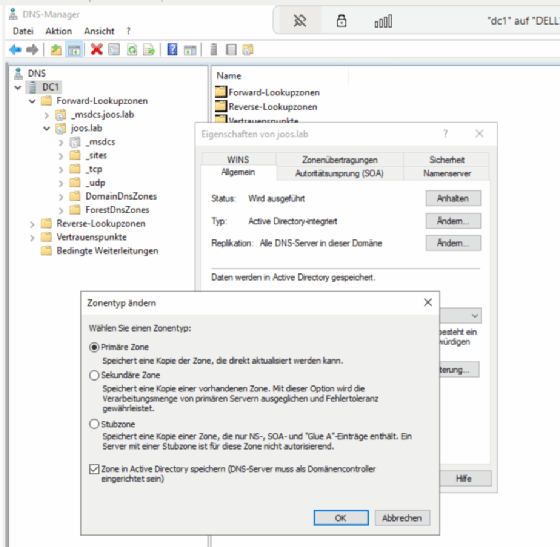560x547 pixels.
Task: Expand the _msdcs.joos.lab node
Action: (47, 115)
